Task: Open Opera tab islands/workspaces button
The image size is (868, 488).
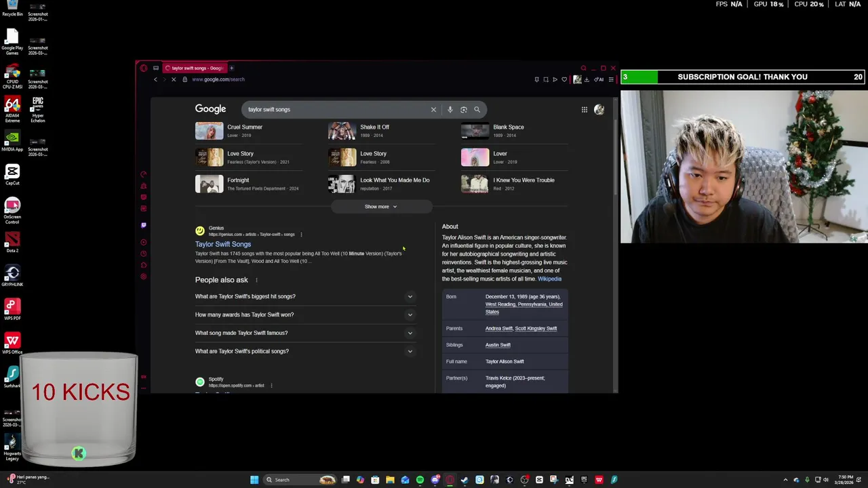Action: tap(155, 68)
